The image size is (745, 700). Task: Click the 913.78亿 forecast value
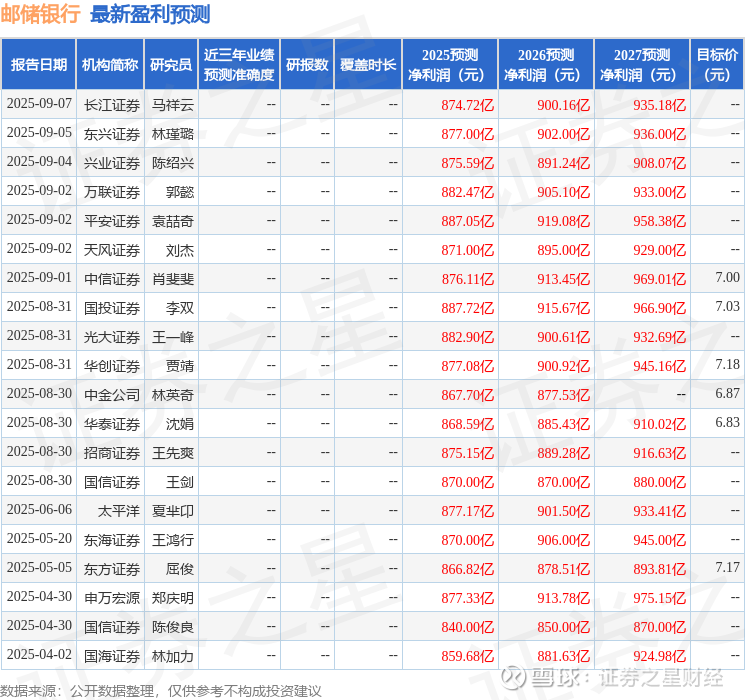(x=564, y=598)
